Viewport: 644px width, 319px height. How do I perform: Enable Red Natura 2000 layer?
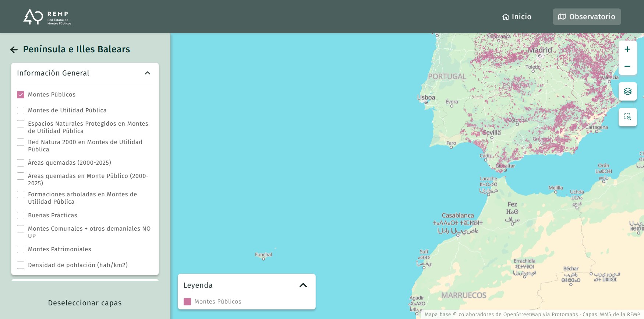21,142
